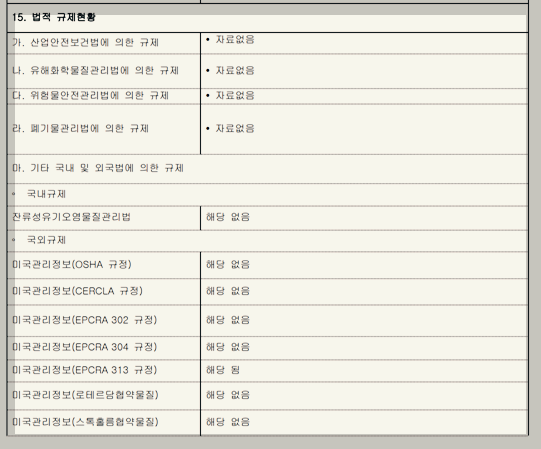Click the heading '15. 법적 규제현황'
Image resolution: width=541 pixels, height=449 pixels.
54,17
